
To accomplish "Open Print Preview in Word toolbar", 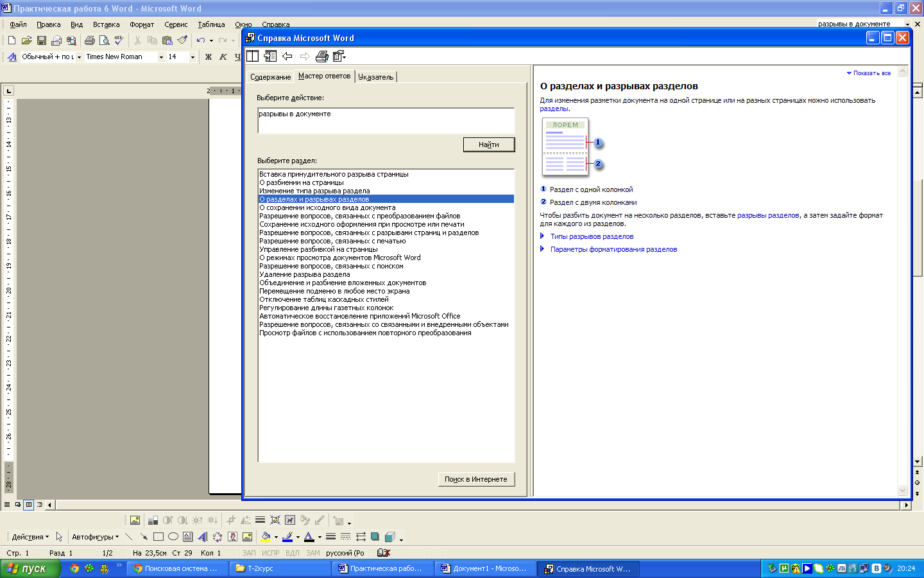I will click(104, 40).
